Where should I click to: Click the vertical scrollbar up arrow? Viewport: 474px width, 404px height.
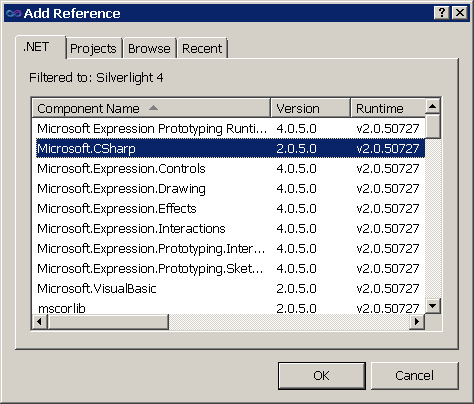pyautogui.click(x=433, y=106)
